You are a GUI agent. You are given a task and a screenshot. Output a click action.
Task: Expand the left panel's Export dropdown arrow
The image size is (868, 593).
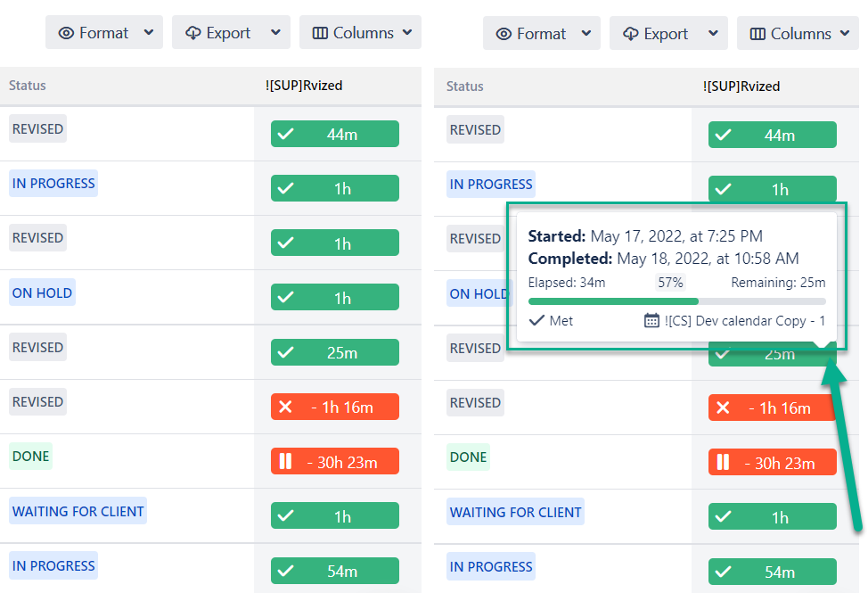(275, 33)
